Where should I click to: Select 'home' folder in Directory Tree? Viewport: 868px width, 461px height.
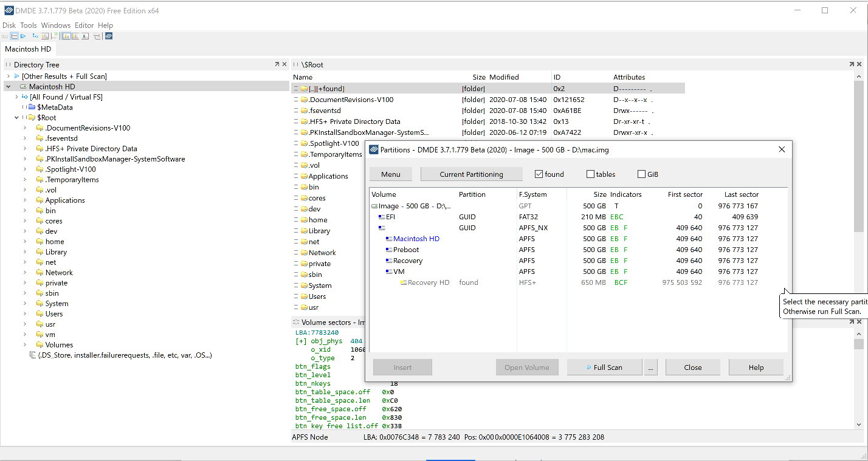[55, 242]
